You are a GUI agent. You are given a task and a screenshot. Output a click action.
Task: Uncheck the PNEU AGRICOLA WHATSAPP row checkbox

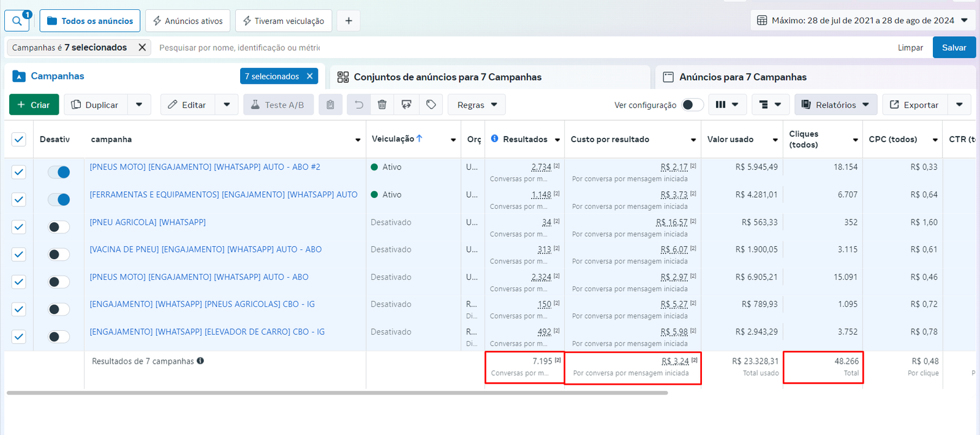pyautogui.click(x=19, y=227)
